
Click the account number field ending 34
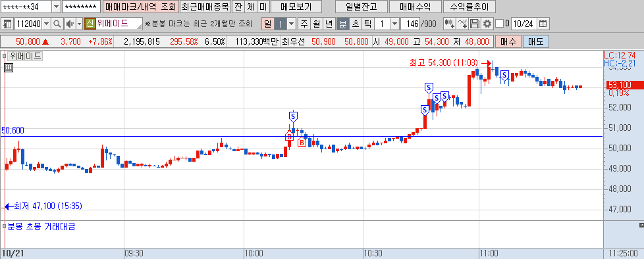26,7
